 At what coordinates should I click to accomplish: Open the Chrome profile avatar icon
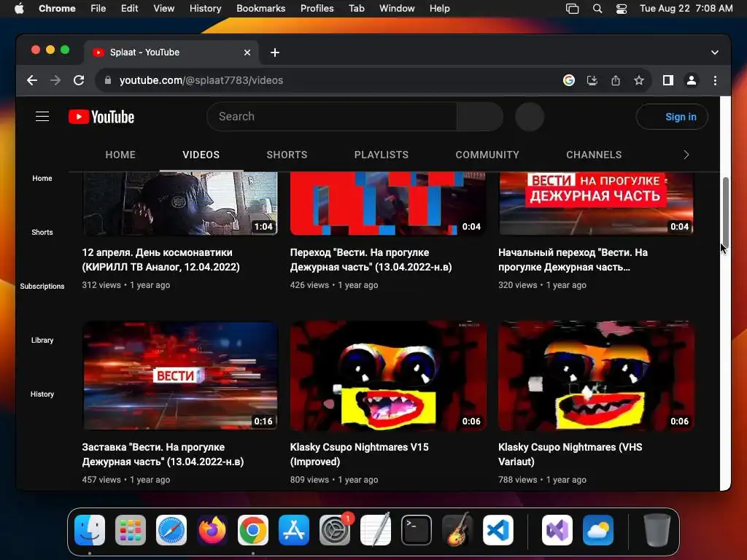pos(692,80)
